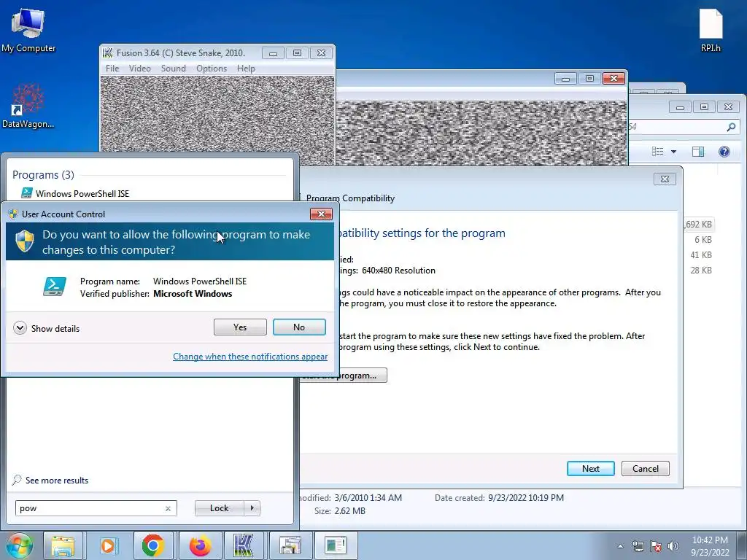747x560 pixels.
Task: Clear the search text with X
Action: [168, 508]
